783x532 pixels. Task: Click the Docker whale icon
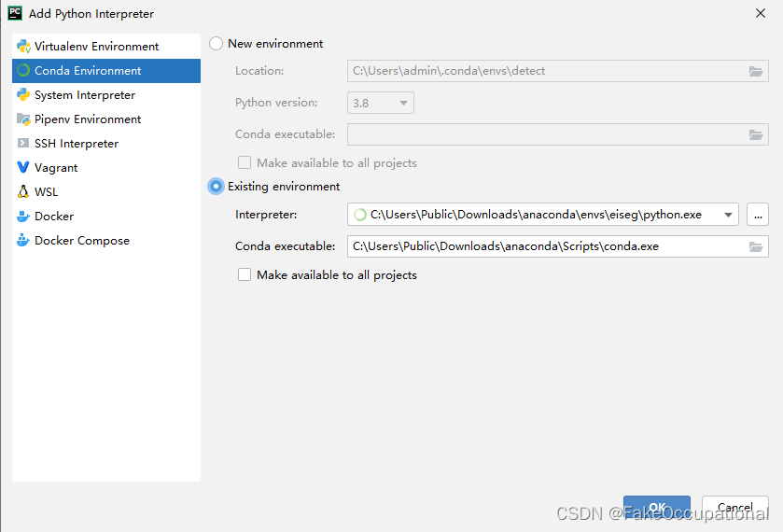pyautogui.click(x=23, y=216)
